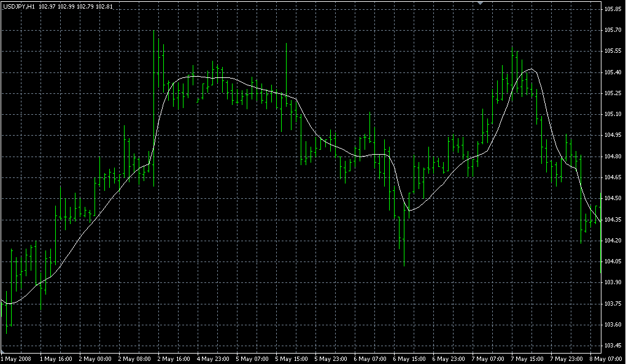Click the 104.05 price axis label
626x364 pixels.
coord(613,261)
